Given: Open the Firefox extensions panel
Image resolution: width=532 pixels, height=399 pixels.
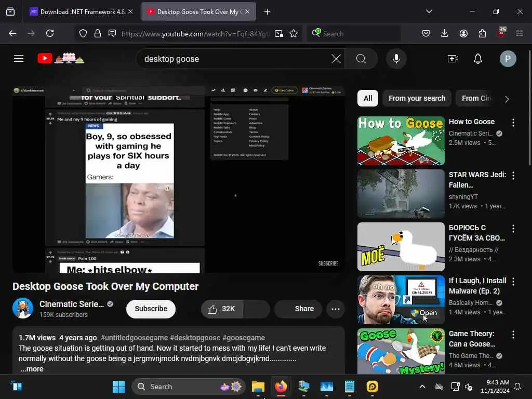Looking at the screenshot, I should pyautogui.click(x=482, y=33).
